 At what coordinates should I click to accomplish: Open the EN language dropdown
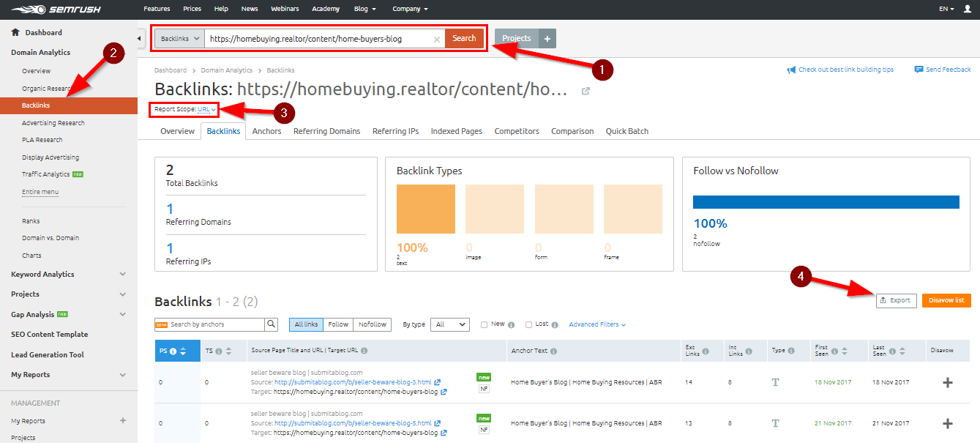[946, 9]
